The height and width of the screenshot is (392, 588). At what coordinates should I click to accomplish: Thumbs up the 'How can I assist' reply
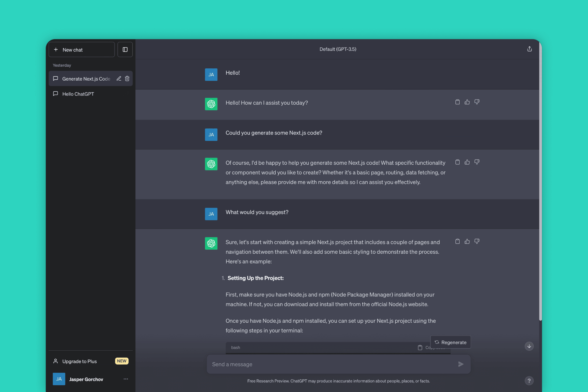(467, 102)
